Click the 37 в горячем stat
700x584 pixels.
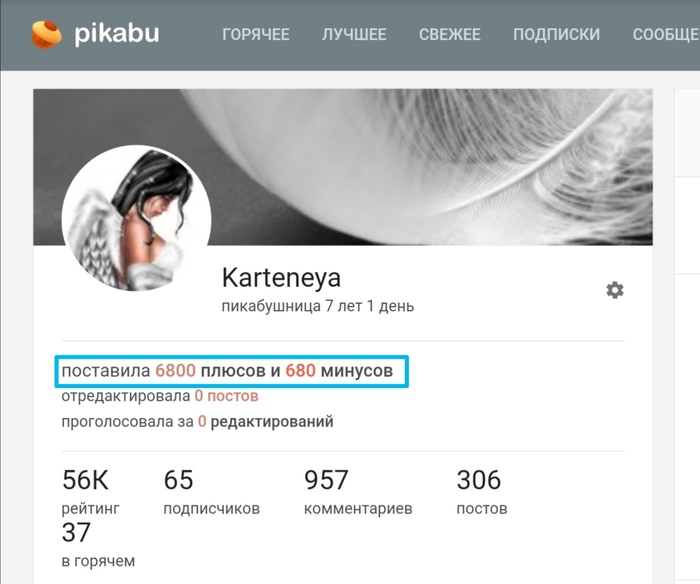[x=98, y=544]
